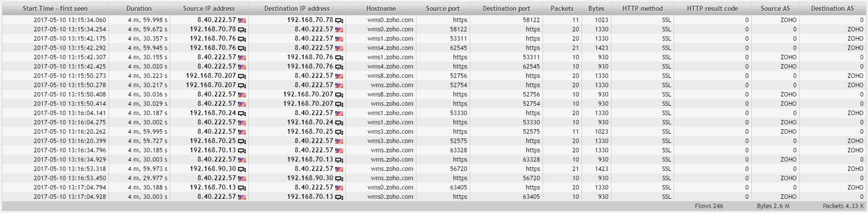This screenshot has height=213, width=868.
Task: Click computer icon beside 192.168.90.30 at 13:16:53.318
Action: pyautogui.click(x=242, y=169)
